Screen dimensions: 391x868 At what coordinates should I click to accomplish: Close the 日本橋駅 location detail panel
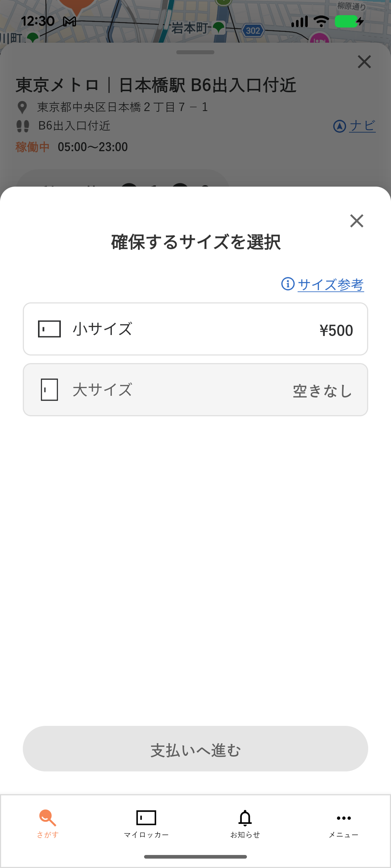click(364, 62)
